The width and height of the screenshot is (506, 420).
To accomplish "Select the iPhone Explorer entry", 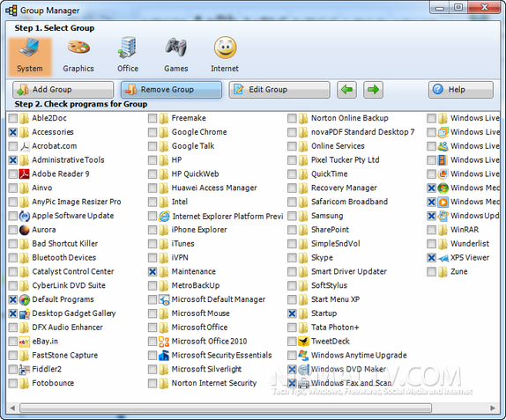I will click(199, 230).
